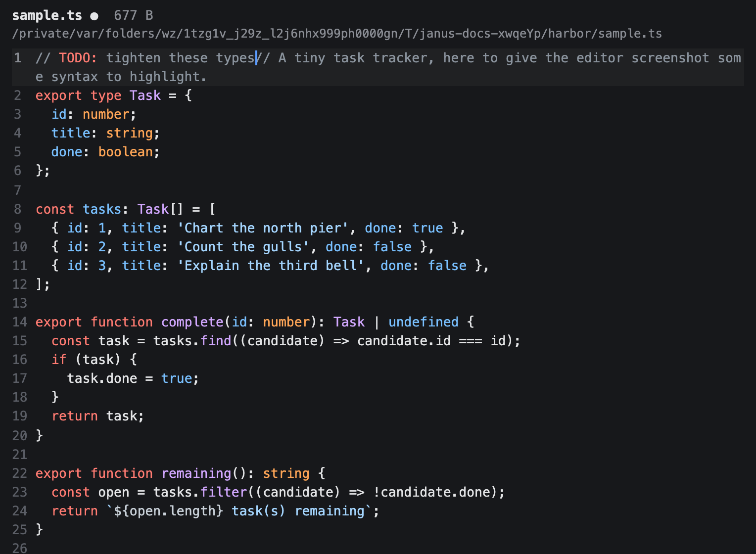Click the 'complete' function name
The width and height of the screenshot is (756, 554).
coord(192,322)
